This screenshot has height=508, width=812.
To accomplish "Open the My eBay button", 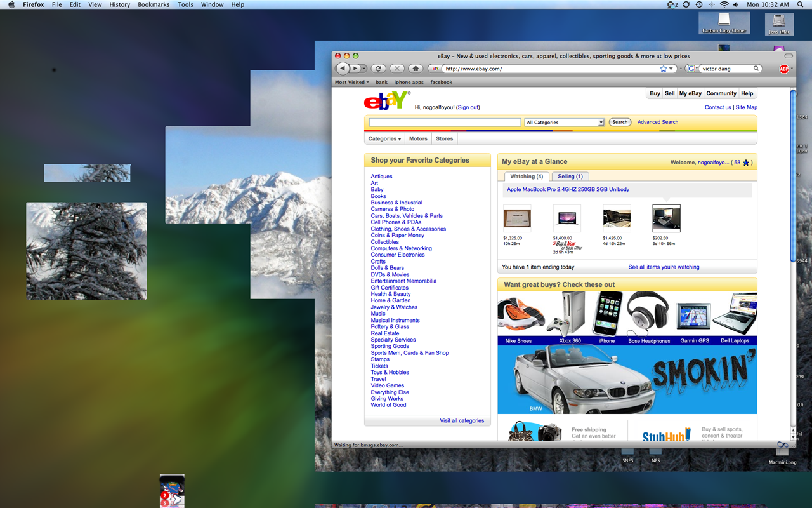I will [690, 93].
